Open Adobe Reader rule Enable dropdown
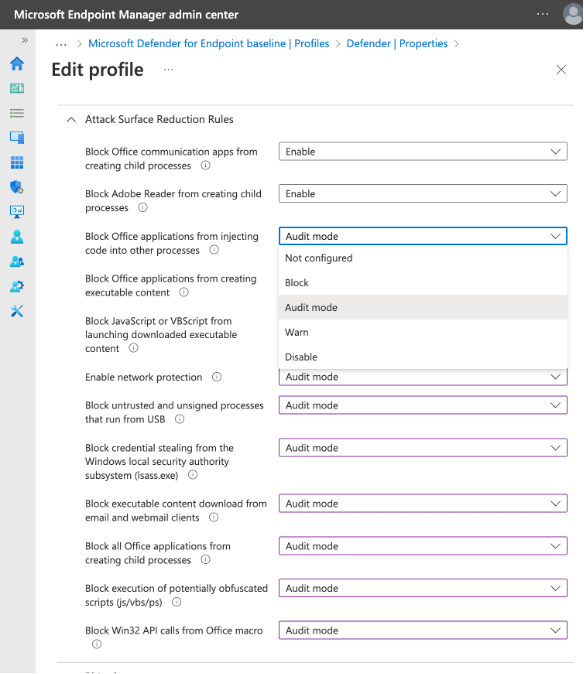This screenshot has width=584, height=674. (x=423, y=193)
